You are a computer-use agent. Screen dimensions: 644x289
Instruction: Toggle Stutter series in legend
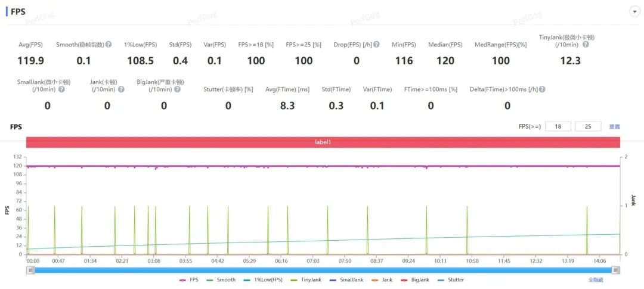click(x=451, y=280)
